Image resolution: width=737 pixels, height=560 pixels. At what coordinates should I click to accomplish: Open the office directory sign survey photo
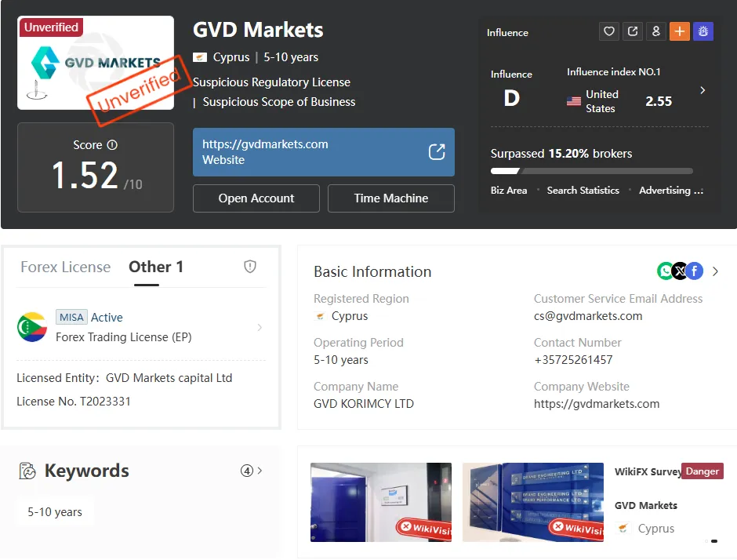coord(533,502)
